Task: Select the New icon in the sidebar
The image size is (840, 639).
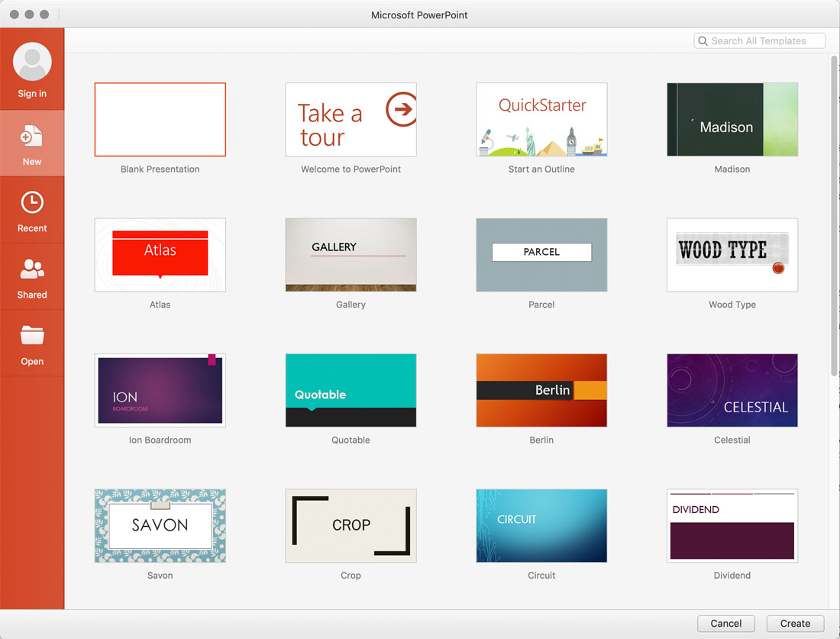Action: 31,136
